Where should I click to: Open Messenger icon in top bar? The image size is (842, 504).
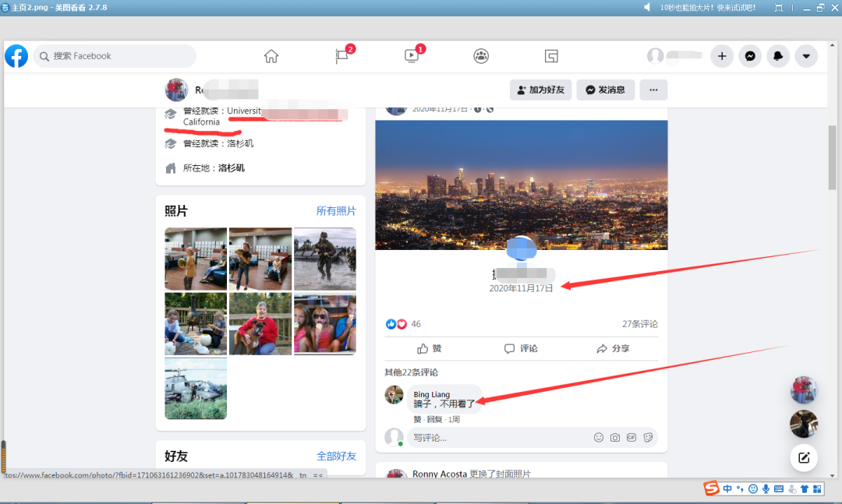(750, 56)
